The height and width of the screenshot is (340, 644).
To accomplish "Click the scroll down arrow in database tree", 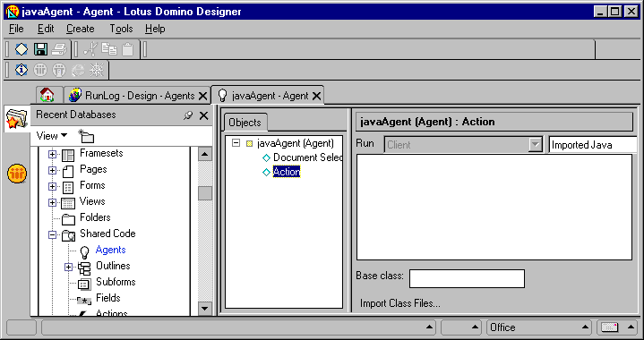I will tap(204, 308).
